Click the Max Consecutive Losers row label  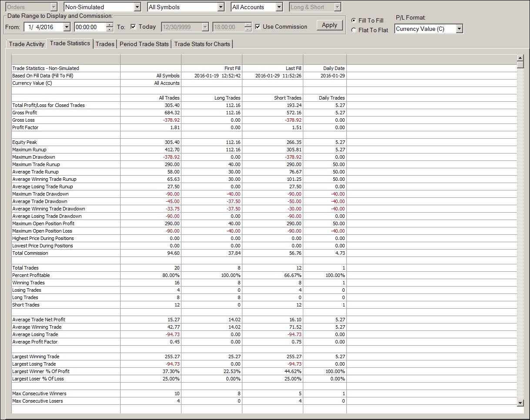click(37, 401)
